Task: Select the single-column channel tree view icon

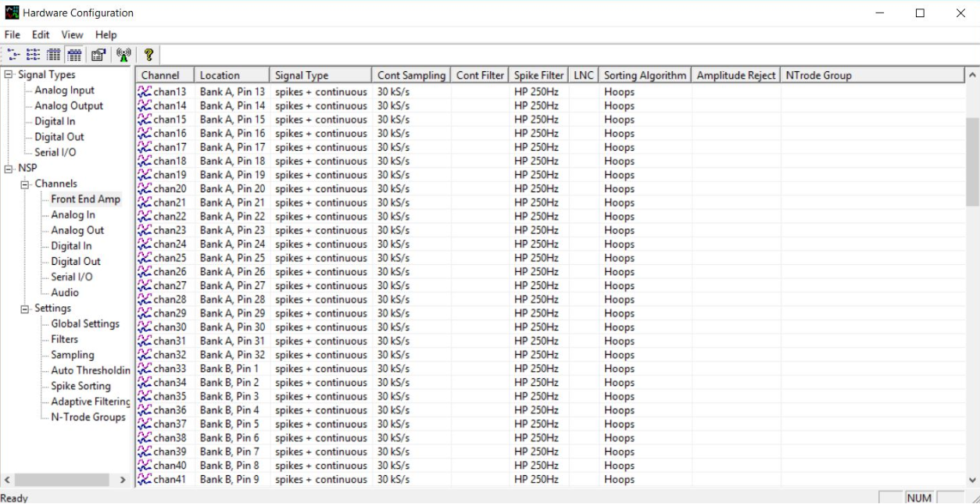Action: (12, 55)
